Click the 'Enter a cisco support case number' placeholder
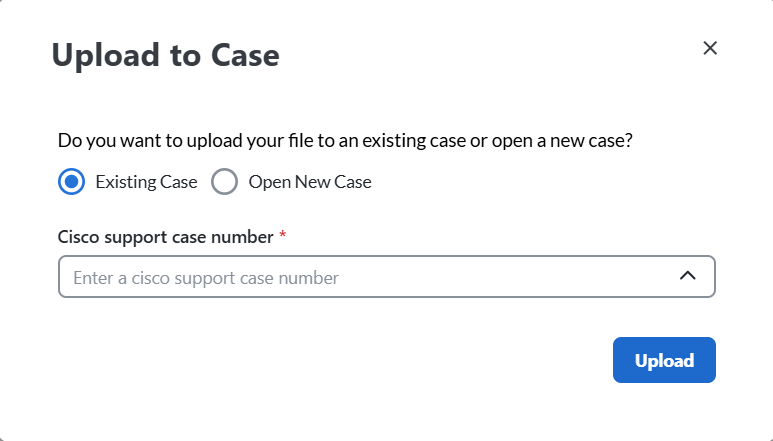This screenshot has width=773, height=441. tap(206, 278)
